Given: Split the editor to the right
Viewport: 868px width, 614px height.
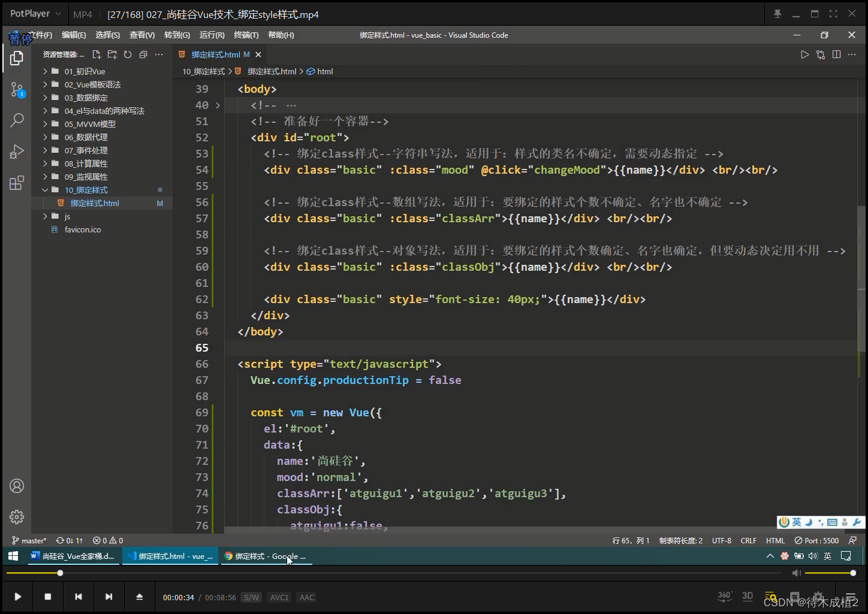Looking at the screenshot, I should click(836, 55).
